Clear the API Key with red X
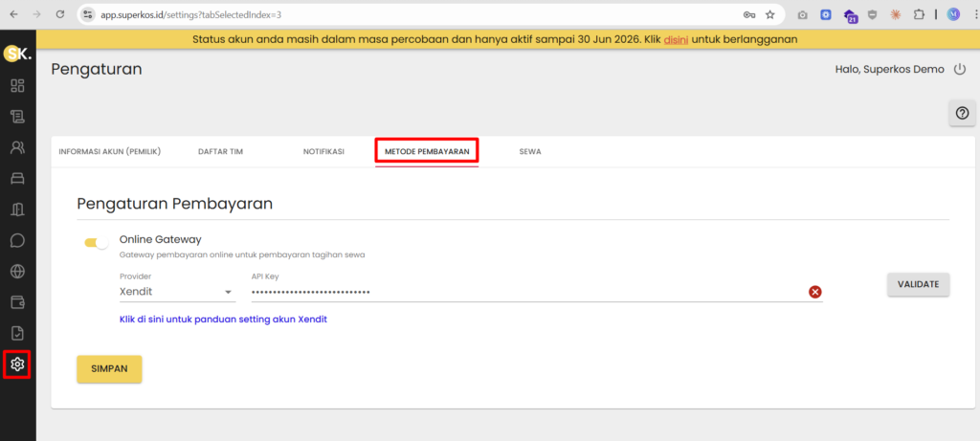This screenshot has width=980, height=441. pyautogui.click(x=815, y=292)
